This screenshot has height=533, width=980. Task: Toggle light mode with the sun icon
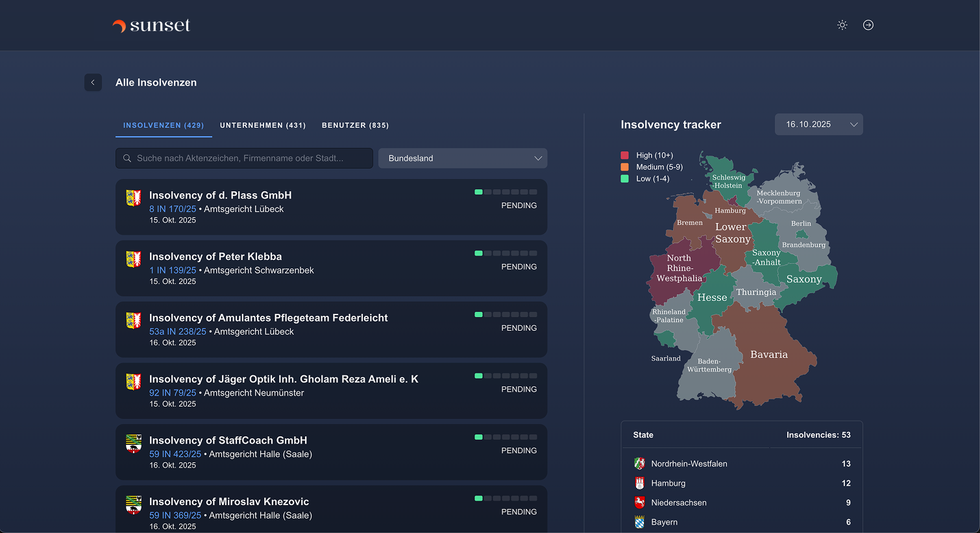click(x=842, y=25)
